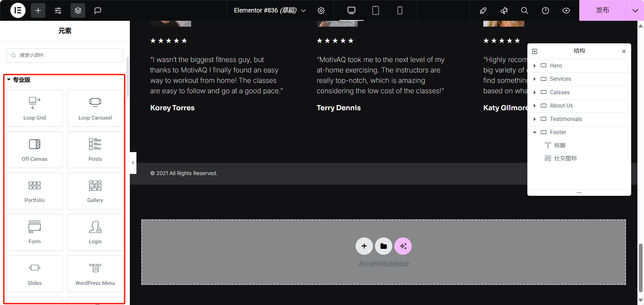The width and height of the screenshot is (644, 305).
Task: Click the AI sparkle build button
Action: pos(403,246)
